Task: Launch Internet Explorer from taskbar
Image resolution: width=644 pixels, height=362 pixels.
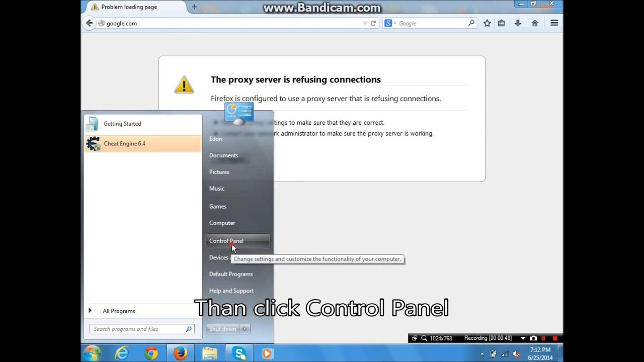Action: pyautogui.click(x=122, y=353)
